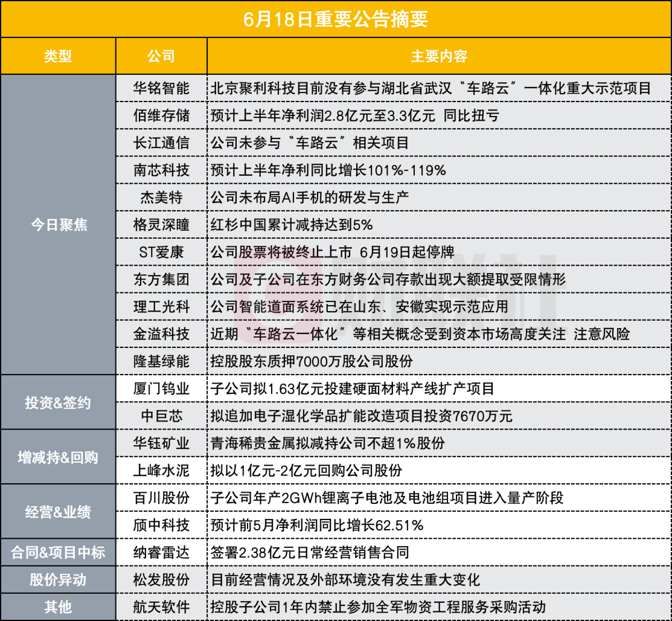Click text about 车路云一体化 概念 注意风险
This screenshot has height=621, width=672.
pos(420,334)
